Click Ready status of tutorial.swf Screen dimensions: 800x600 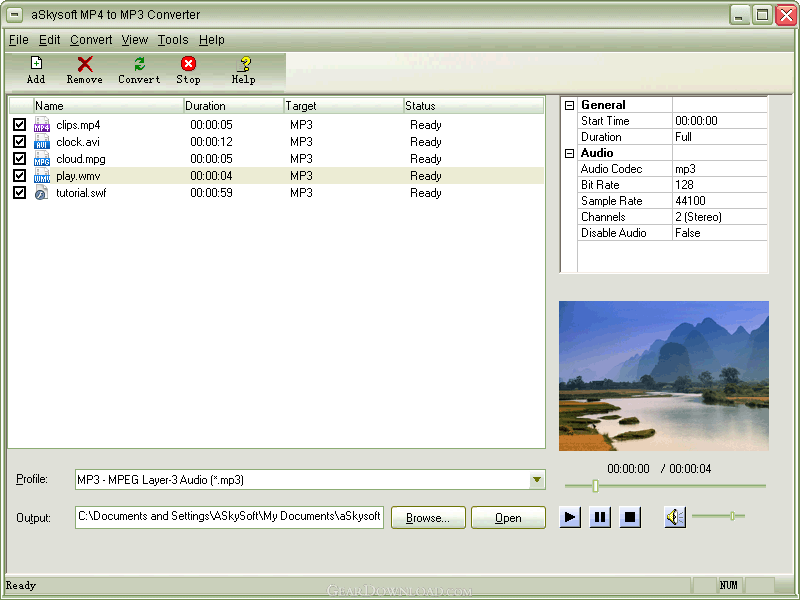point(426,193)
